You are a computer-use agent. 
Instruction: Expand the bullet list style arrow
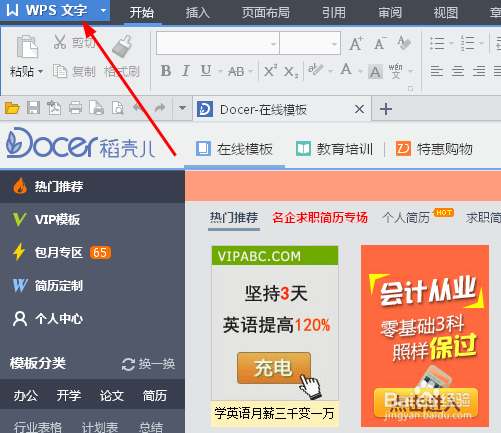click(451, 43)
